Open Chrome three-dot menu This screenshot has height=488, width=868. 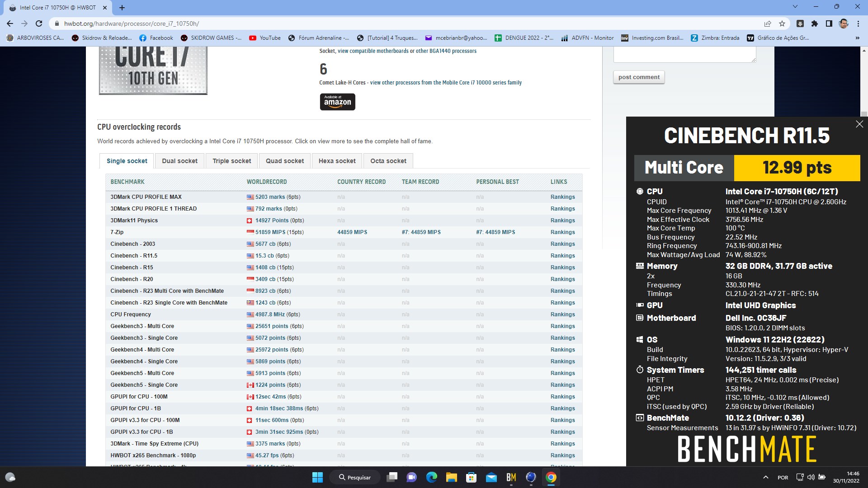tap(858, 23)
